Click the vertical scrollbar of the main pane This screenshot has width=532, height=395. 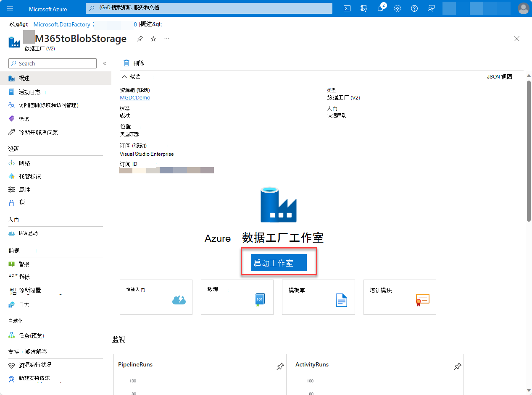click(x=529, y=151)
